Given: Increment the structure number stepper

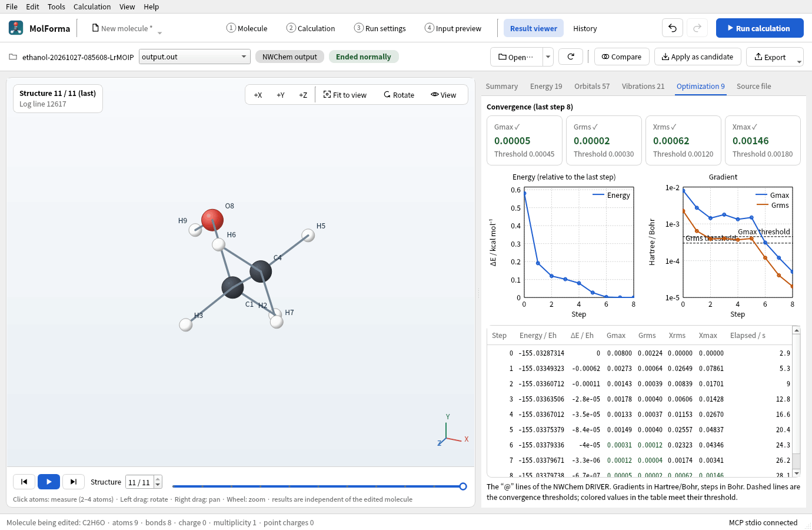Looking at the screenshot, I should pyautogui.click(x=158, y=479).
